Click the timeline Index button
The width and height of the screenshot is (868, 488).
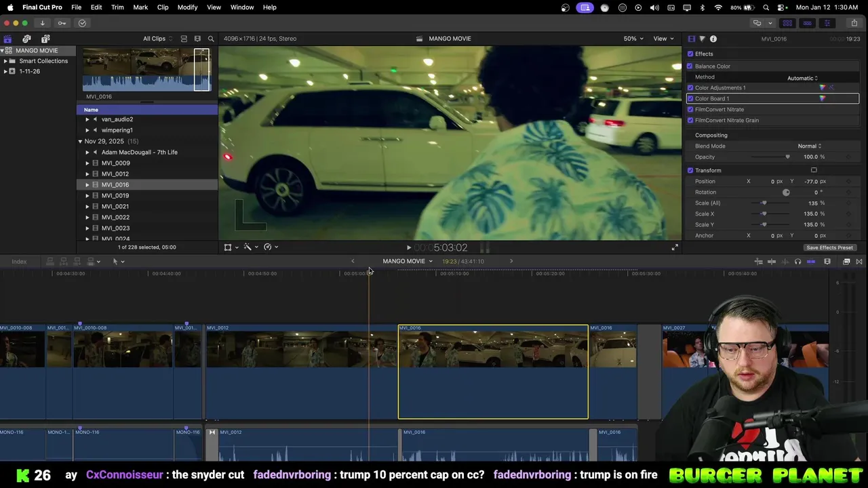(19, 262)
